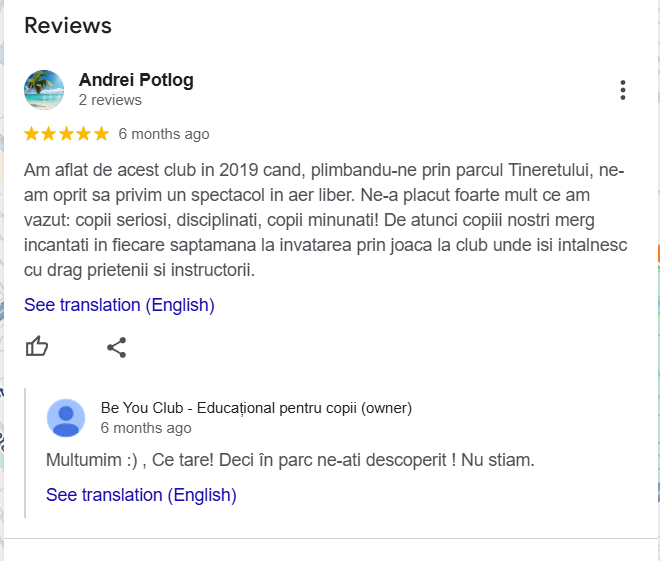The height and width of the screenshot is (561, 660).
Task: See translation of the owner's reply
Action: pos(141,495)
